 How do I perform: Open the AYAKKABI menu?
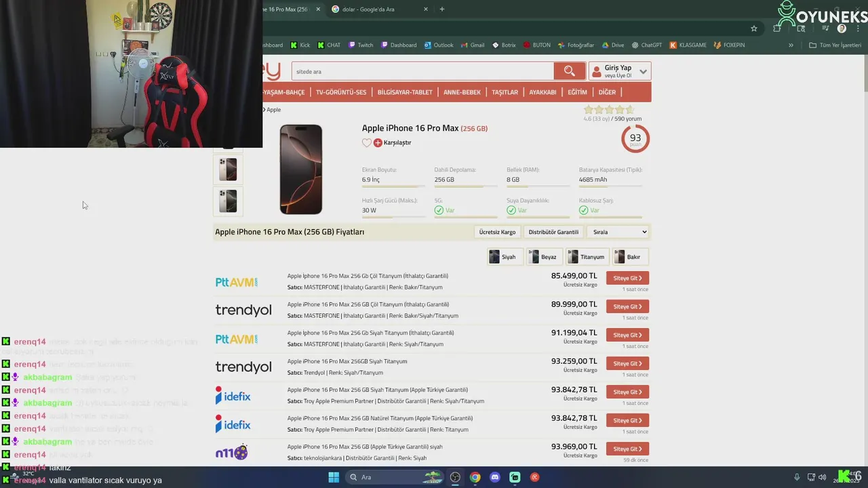pos(542,92)
